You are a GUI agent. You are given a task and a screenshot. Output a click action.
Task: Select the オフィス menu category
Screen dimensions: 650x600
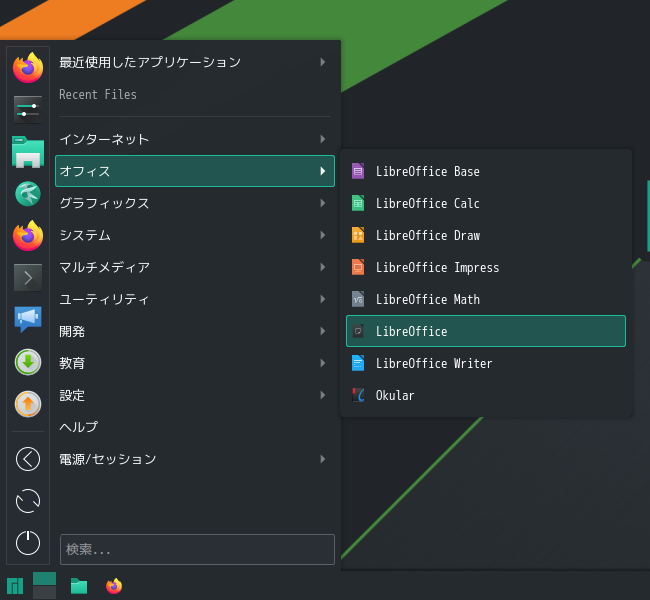tap(195, 171)
